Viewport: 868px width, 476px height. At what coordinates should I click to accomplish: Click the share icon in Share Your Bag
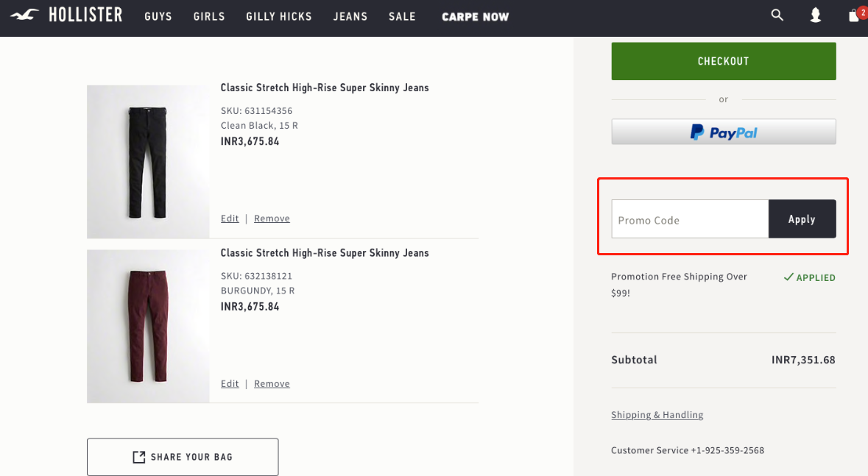tap(139, 457)
